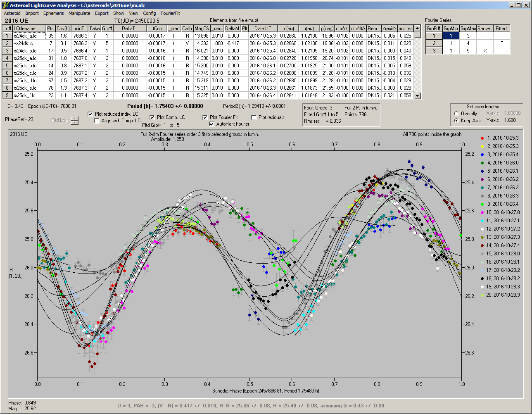
Task: Click the yellow swatch for series 2 legend
Action: point(482,146)
